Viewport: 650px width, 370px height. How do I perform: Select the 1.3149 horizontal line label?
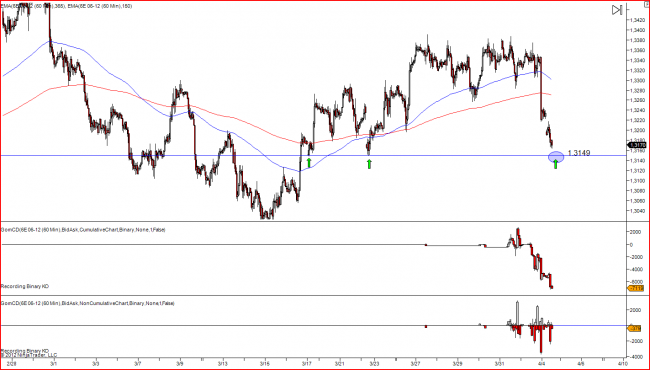[579, 153]
